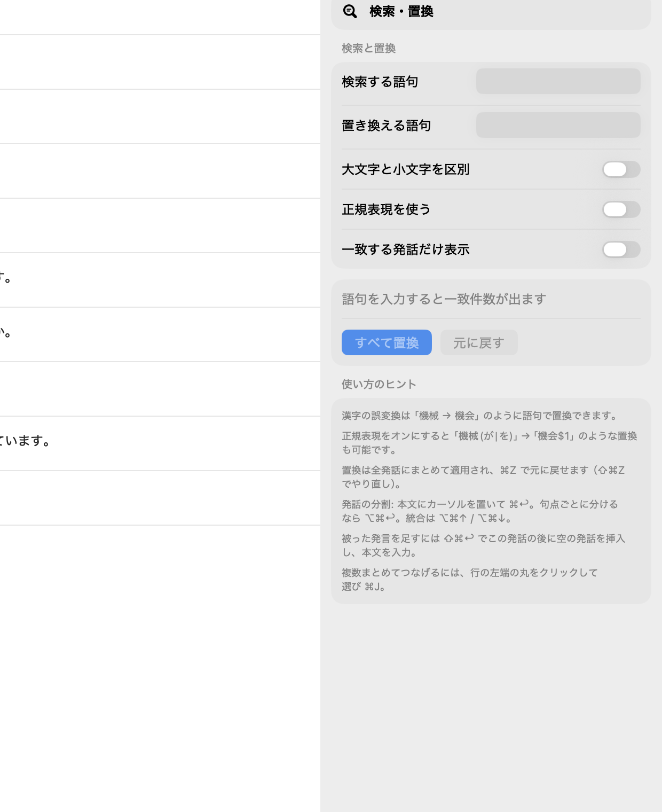Click the hint starting 被った発言を足すには
The width and height of the screenshot is (662, 812).
pyautogui.click(x=483, y=545)
